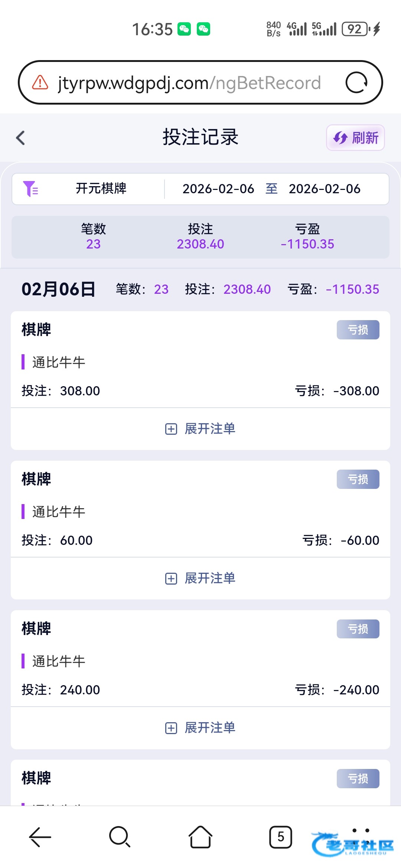
Task: Select the end date after 至
Action: [x=325, y=189]
